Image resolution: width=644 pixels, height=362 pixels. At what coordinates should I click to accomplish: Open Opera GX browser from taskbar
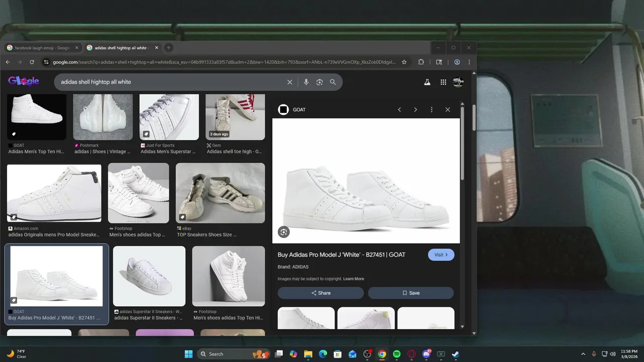click(x=412, y=354)
